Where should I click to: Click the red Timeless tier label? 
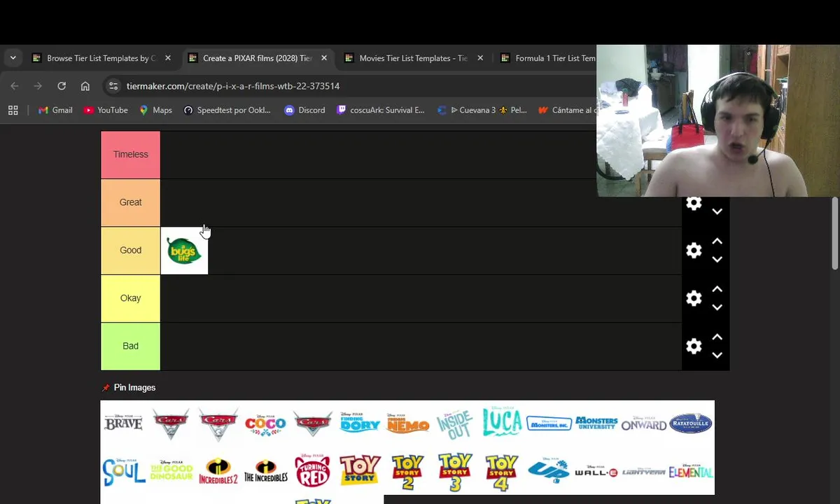[130, 155]
